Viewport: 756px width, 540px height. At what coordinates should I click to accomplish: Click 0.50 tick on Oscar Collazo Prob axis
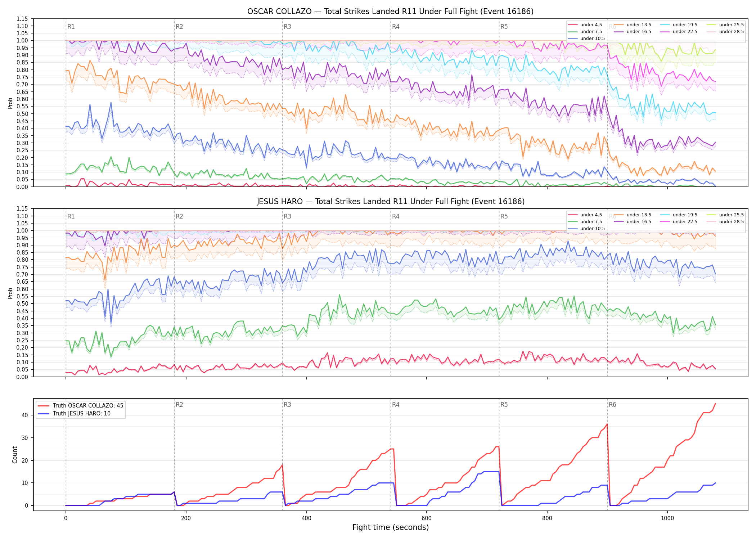22,114
